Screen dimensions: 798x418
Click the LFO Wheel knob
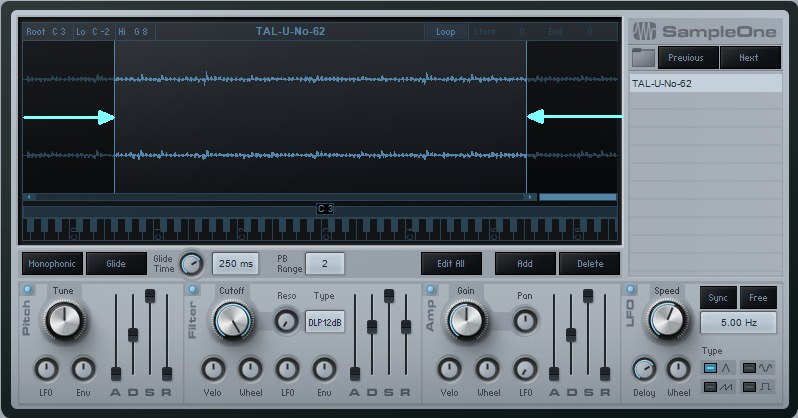pyautogui.click(x=678, y=369)
